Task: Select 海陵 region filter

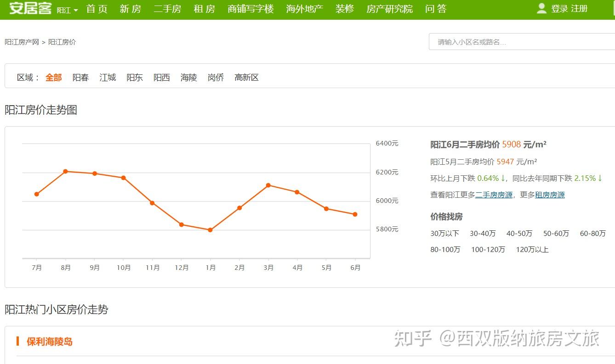Action: point(189,78)
